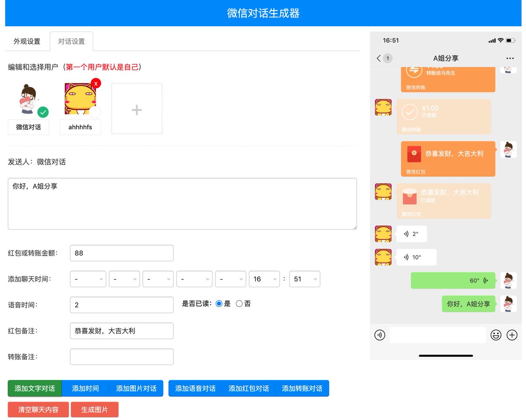Viewport: 526px width, 420px height.
Task: Toggle green checkmark on 微信对话 user
Action: (x=43, y=112)
